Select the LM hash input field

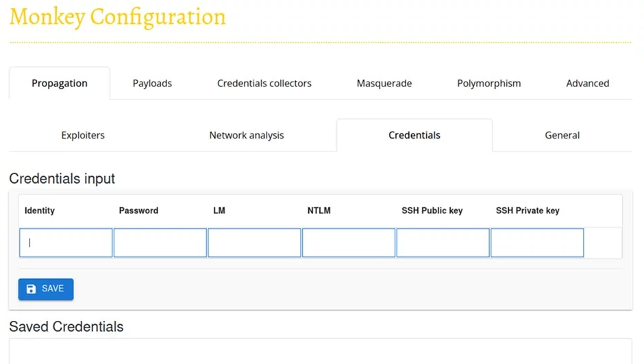coord(254,243)
